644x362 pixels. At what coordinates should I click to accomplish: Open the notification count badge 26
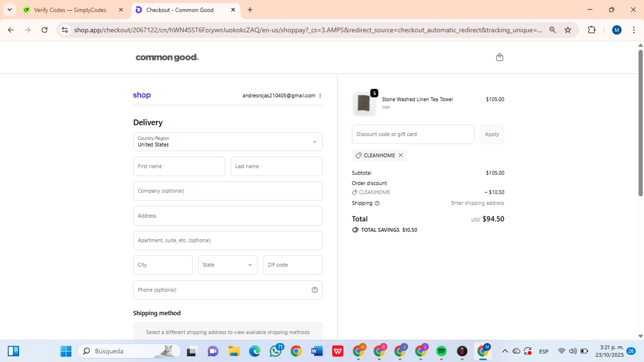tap(631, 351)
